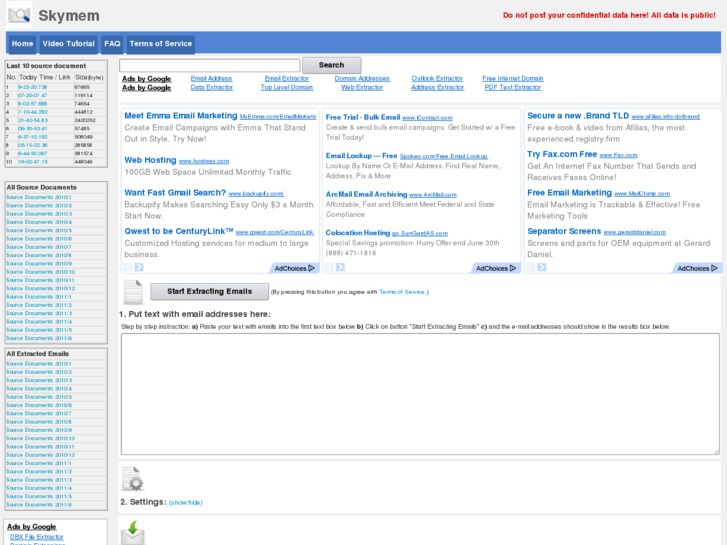Click the Start Extracting Emails button
This screenshot has width=727, height=545.
(x=210, y=291)
